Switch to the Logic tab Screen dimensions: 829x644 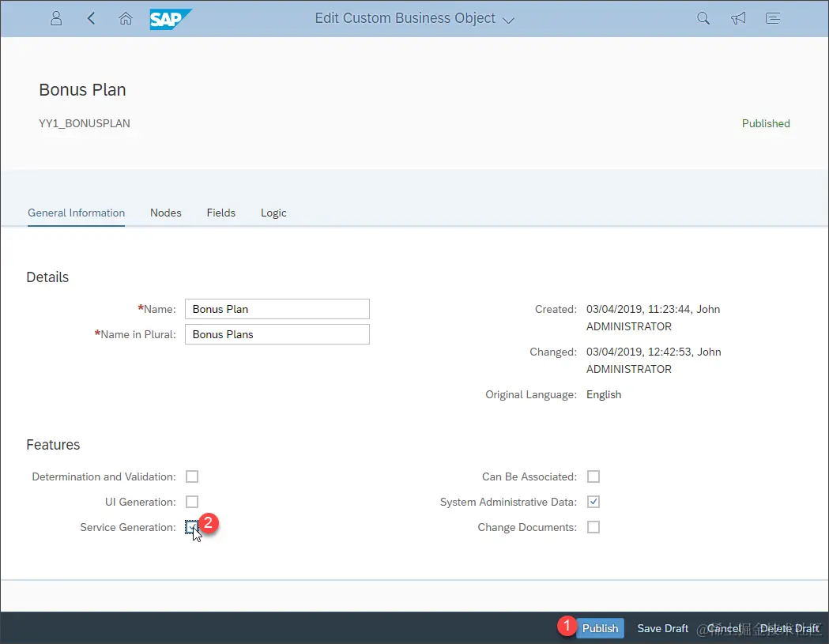[x=273, y=213]
